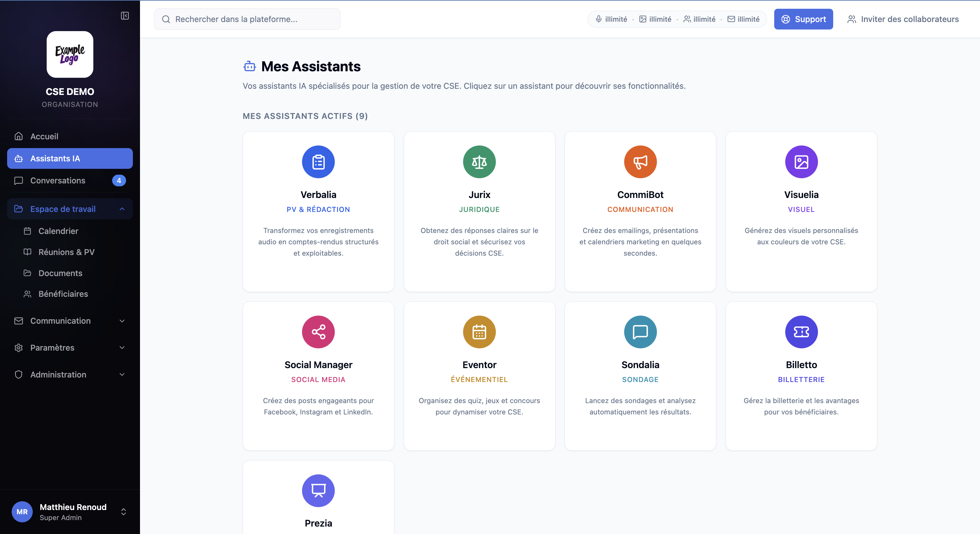Screen dimensions: 980x534
Task: Open the Visuelia image icon
Action: coord(801,162)
